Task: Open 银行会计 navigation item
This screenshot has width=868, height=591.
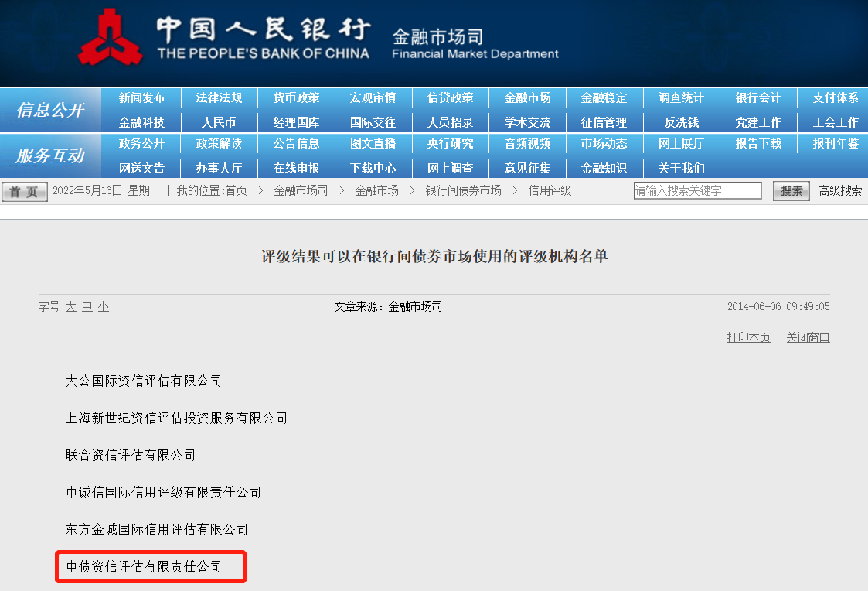Action: [x=758, y=98]
